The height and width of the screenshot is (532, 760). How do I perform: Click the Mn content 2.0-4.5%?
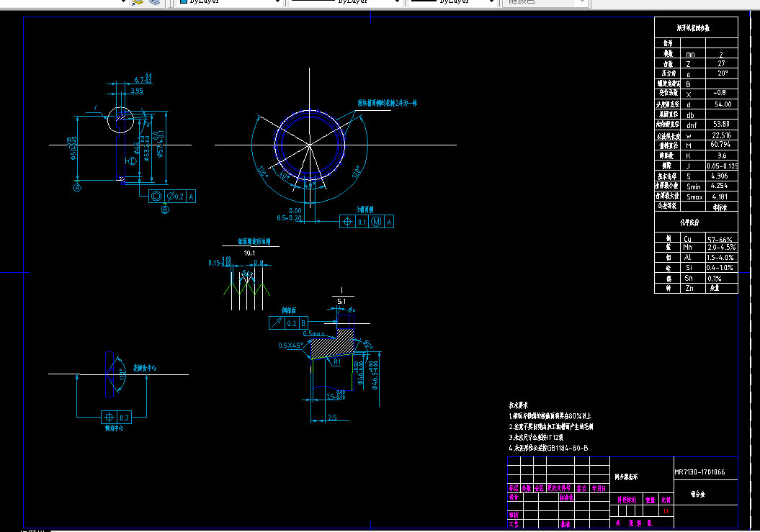722,247
